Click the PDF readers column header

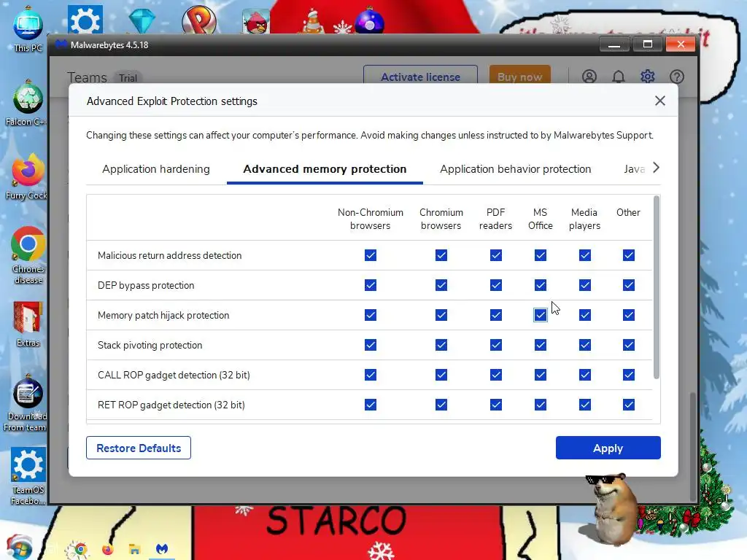tap(495, 219)
